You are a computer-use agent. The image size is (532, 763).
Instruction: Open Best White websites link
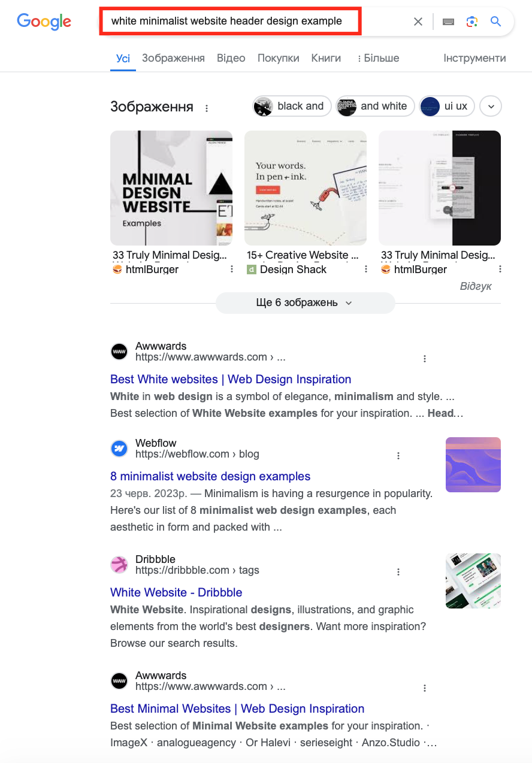pyautogui.click(x=231, y=379)
